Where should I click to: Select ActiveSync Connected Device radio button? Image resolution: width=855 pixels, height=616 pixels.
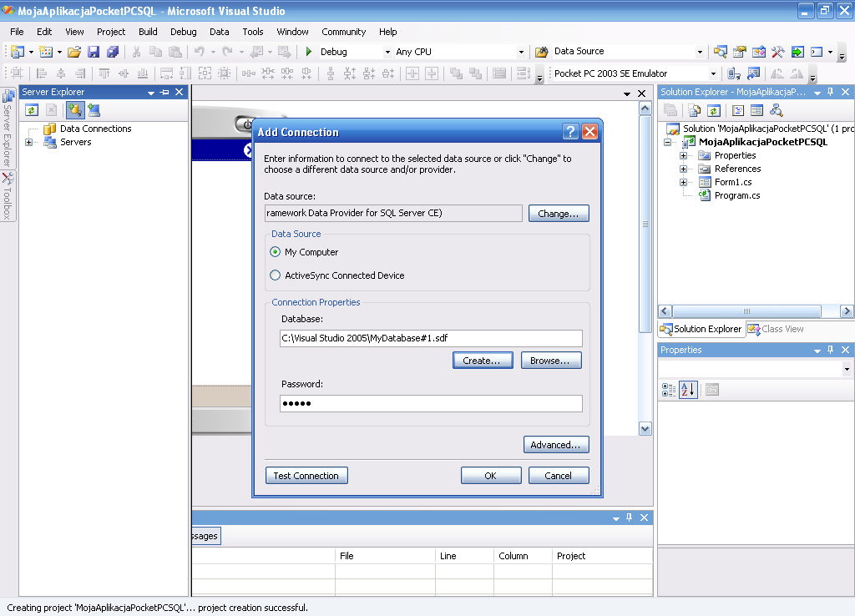276,275
